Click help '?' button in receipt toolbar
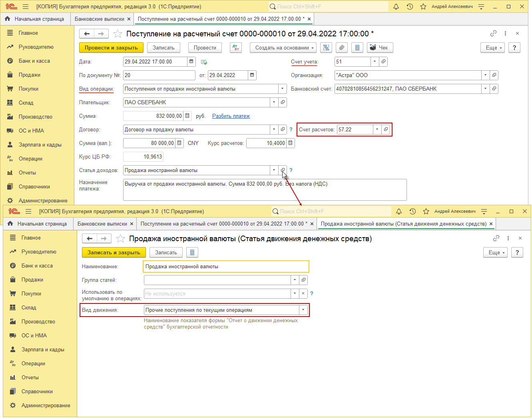532x418 pixels. pos(514,48)
